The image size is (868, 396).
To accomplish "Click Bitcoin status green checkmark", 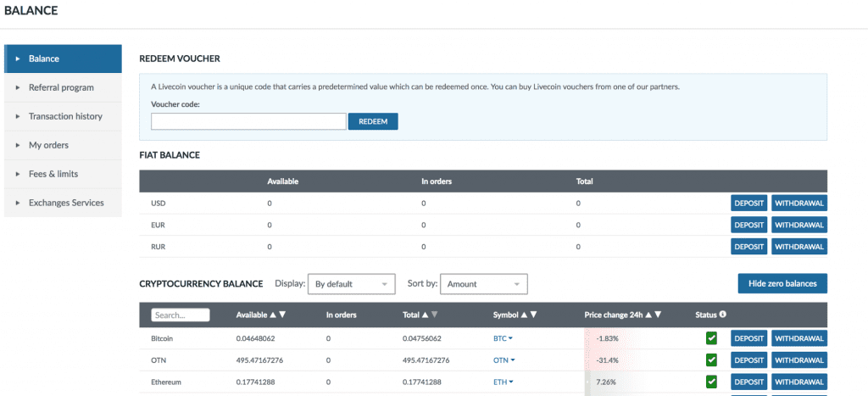I will coord(711,337).
